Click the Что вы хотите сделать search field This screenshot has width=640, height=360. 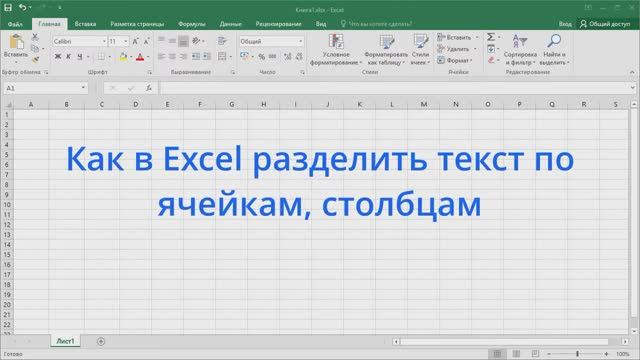pos(376,24)
